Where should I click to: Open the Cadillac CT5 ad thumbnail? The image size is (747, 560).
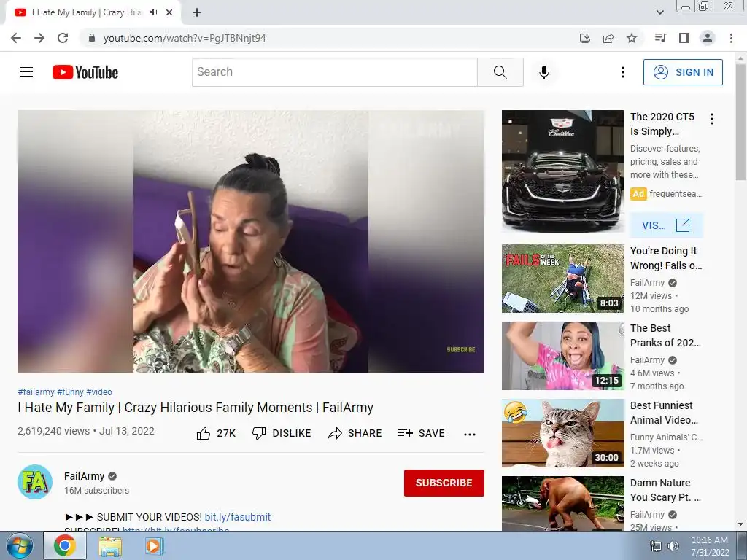[563, 171]
